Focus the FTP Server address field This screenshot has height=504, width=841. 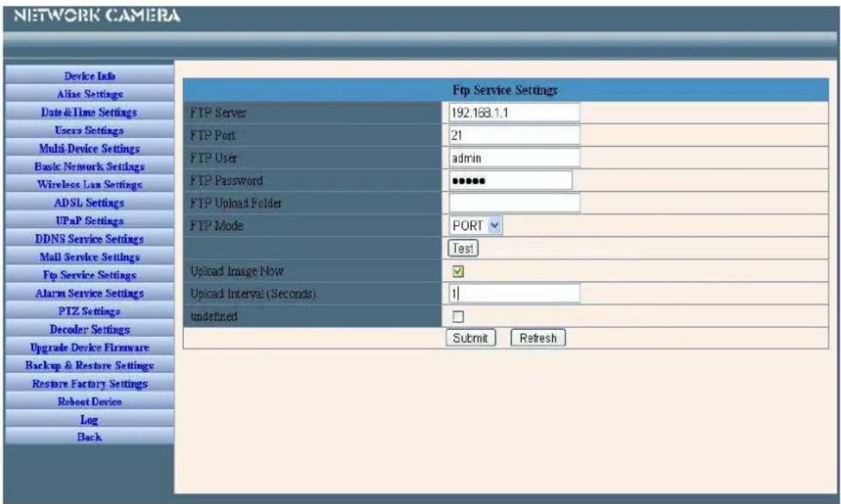pos(514,113)
